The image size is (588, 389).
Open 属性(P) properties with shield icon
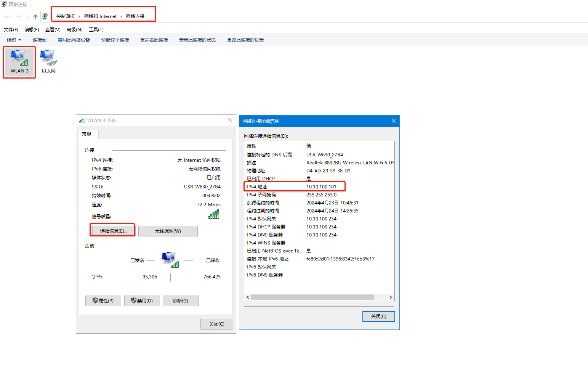(103, 301)
